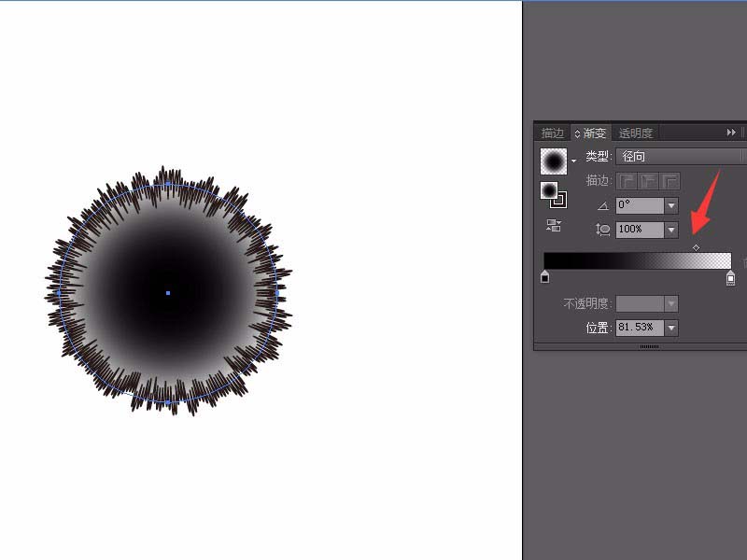Collapse the panel with double-arrow icon
Screen dimensions: 747x560
(731, 133)
